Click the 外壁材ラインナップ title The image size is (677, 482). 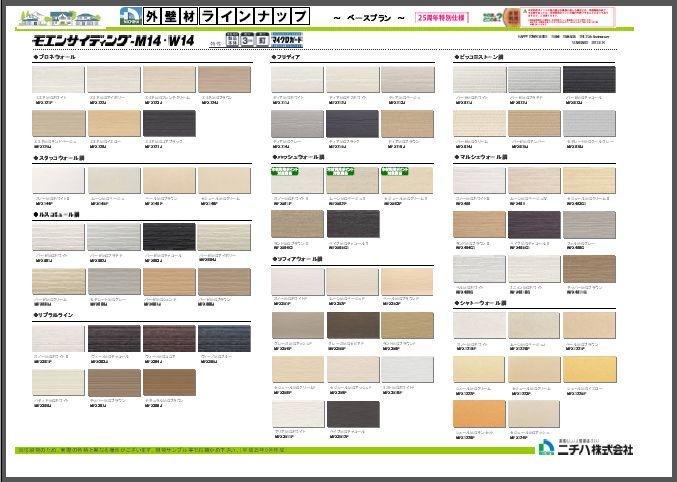226,17
